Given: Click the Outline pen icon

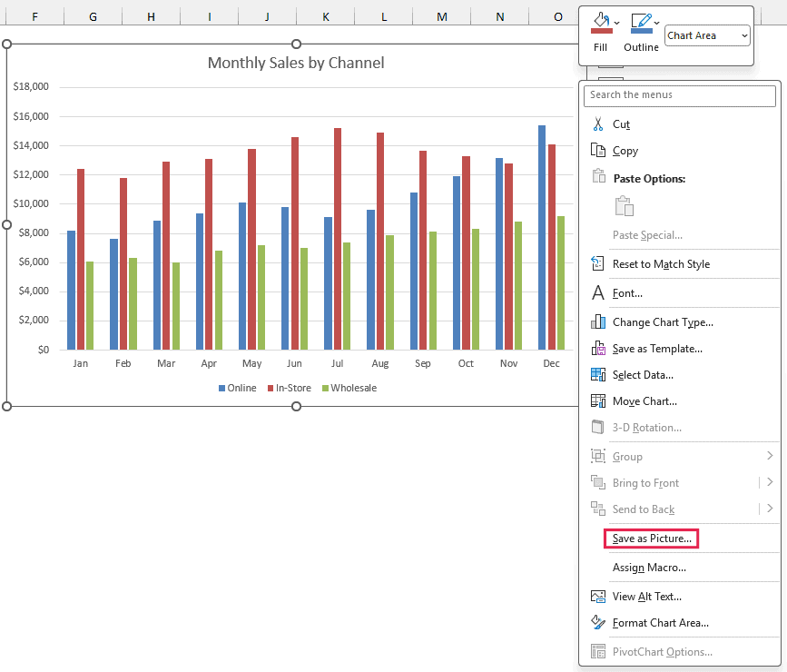Looking at the screenshot, I should 642,23.
